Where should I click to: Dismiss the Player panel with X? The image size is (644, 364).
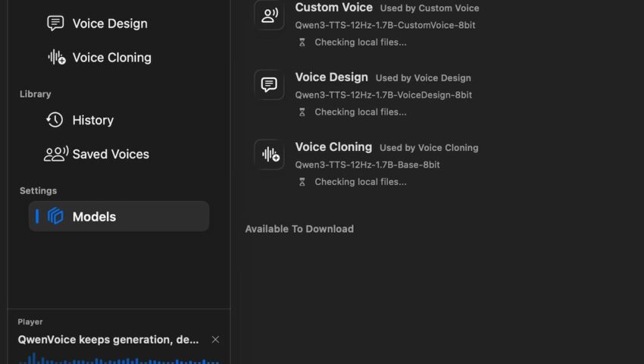[x=215, y=340]
